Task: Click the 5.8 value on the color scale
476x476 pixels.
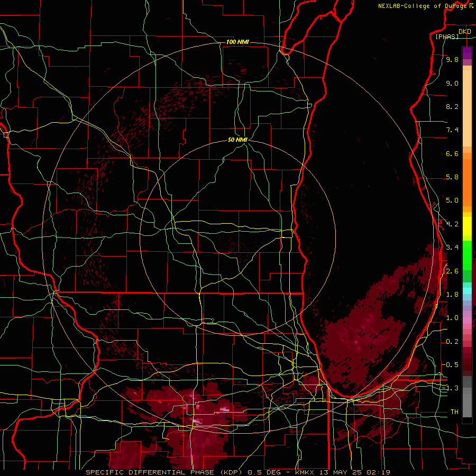Action: pos(452,177)
